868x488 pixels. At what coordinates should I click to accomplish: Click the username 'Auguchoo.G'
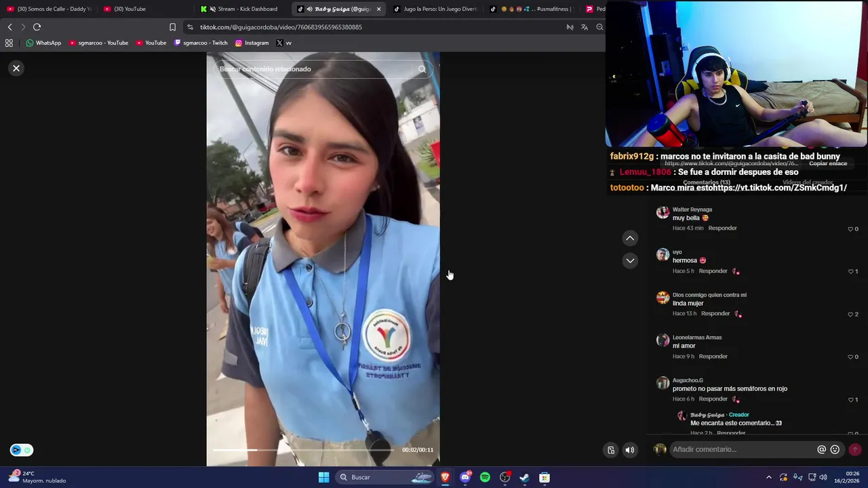(688, 380)
